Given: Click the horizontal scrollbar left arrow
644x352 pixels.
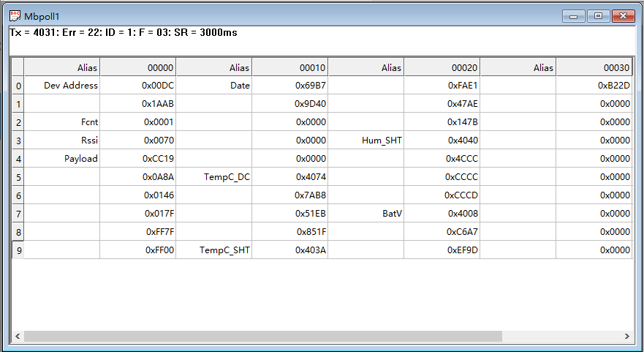Looking at the screenshot, I should coord(18,336).
